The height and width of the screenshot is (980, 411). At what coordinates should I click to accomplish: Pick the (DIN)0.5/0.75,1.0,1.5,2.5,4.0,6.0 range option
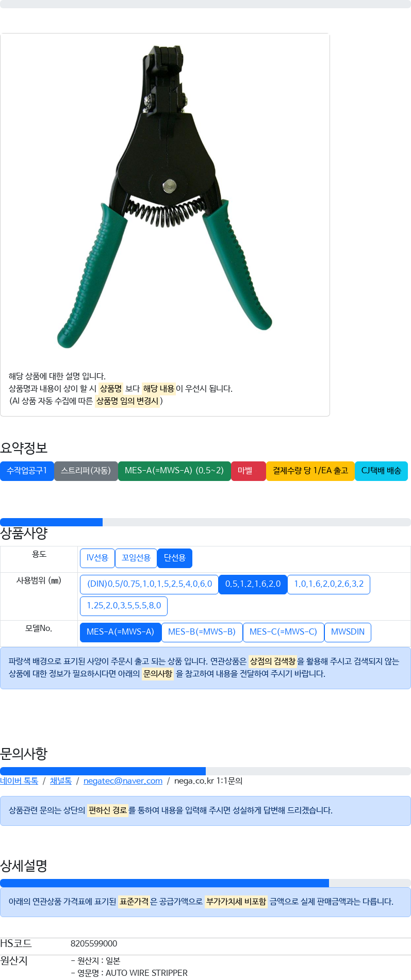click(x=150, y=584)
